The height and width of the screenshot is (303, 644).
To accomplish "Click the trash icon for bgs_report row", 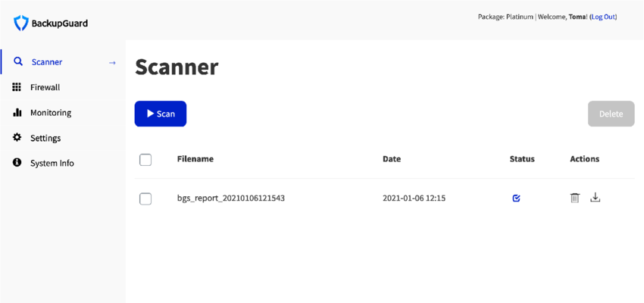I will click(575, 198).
